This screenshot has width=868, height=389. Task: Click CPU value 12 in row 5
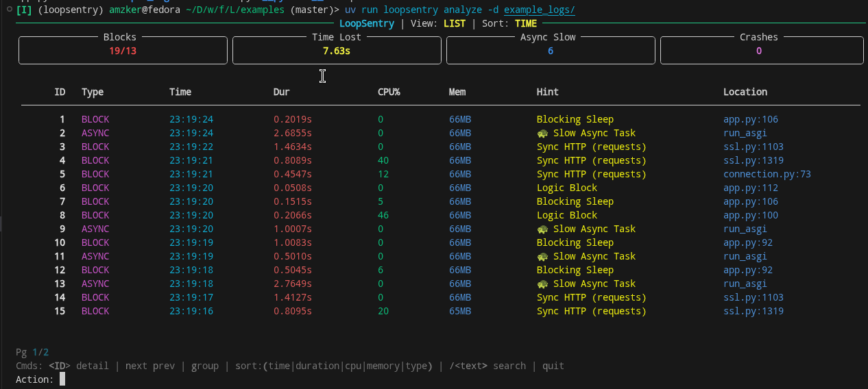[383, 174]
